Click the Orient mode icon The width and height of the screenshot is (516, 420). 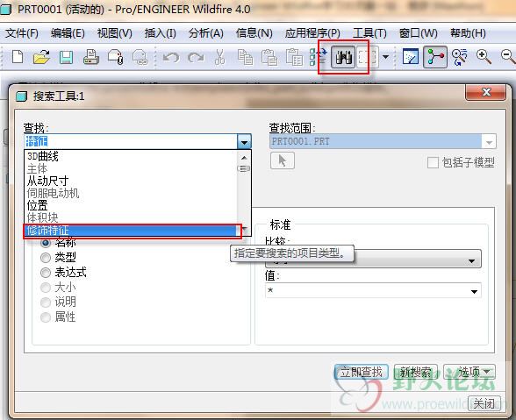(460, 57)
